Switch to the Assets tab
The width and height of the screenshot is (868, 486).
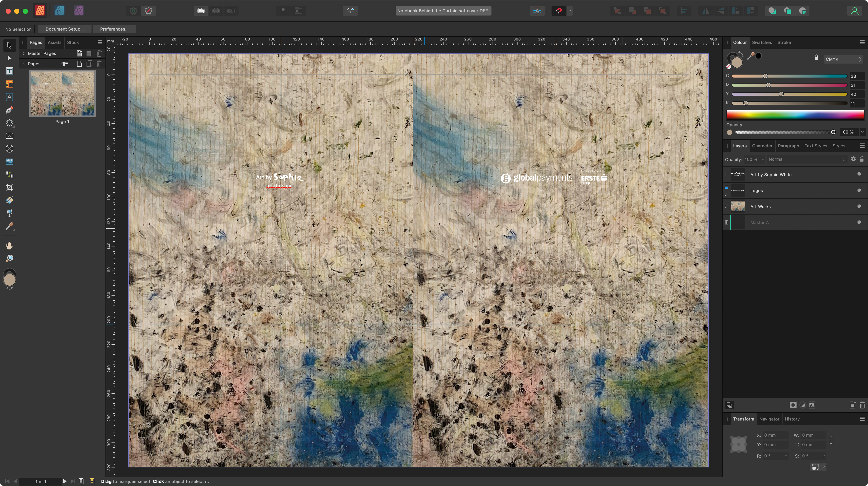pyautogui.click(x=54, y=42)
